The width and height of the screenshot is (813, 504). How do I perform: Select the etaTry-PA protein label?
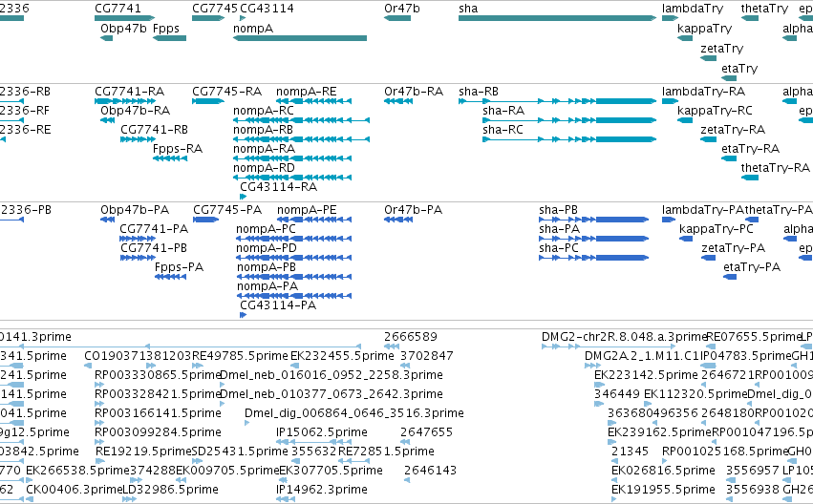click(x=752, y=267)
